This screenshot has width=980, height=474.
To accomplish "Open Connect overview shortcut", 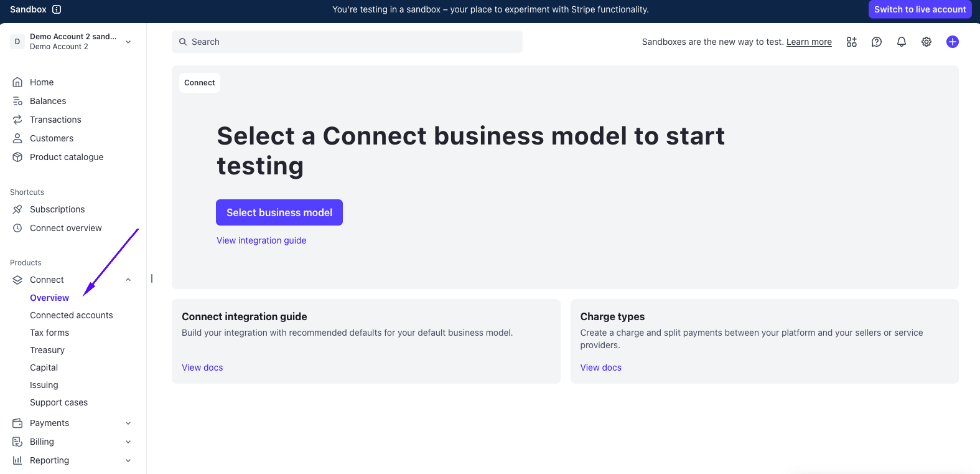I will coord(66,228).
